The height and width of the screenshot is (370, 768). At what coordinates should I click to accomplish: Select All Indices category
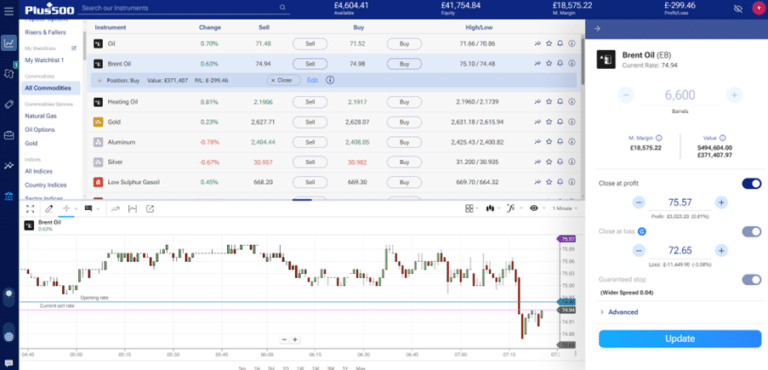(x=39, y=172)
